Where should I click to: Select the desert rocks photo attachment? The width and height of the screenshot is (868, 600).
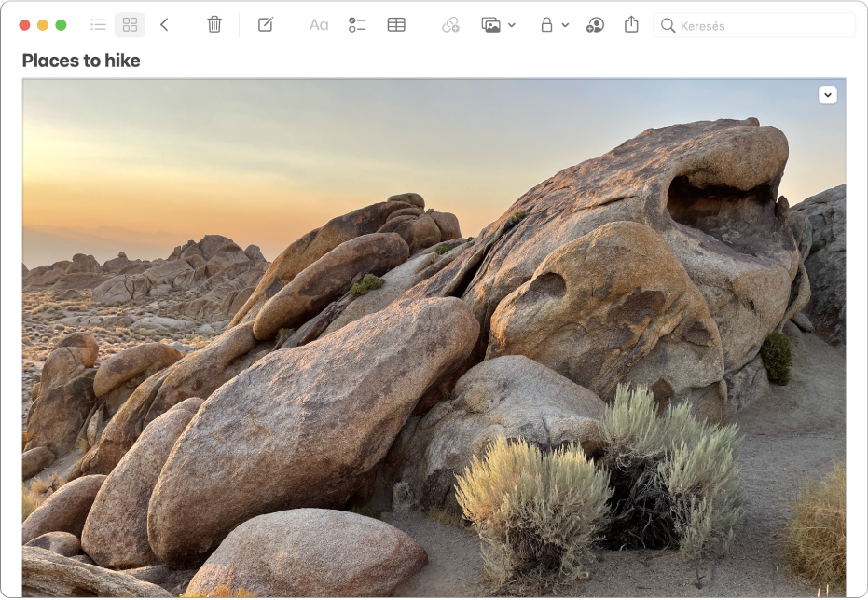(434, 354)
